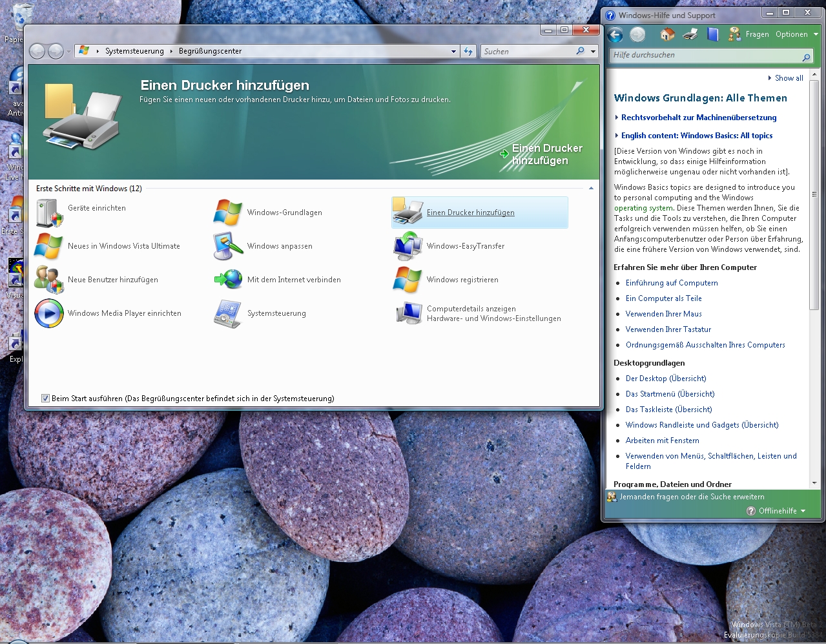Click the search magnifier in Suchen box

[x=581, y=51]
